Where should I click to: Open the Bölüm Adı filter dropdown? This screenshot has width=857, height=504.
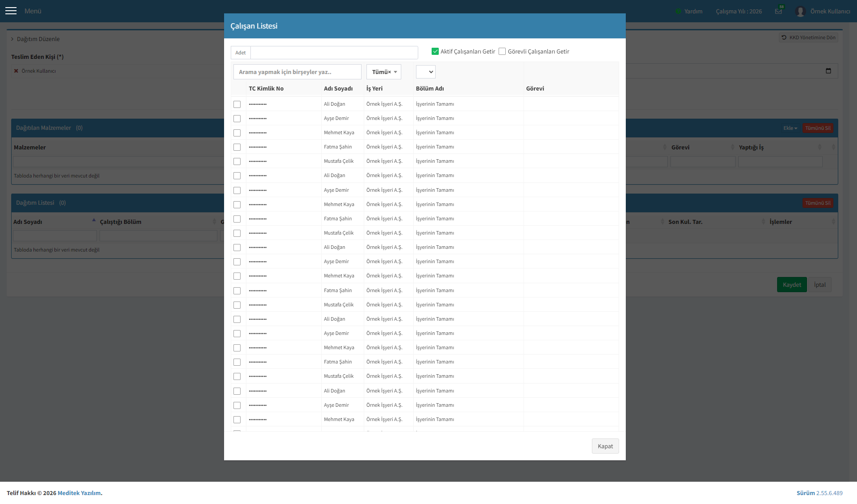coord(426,72)
